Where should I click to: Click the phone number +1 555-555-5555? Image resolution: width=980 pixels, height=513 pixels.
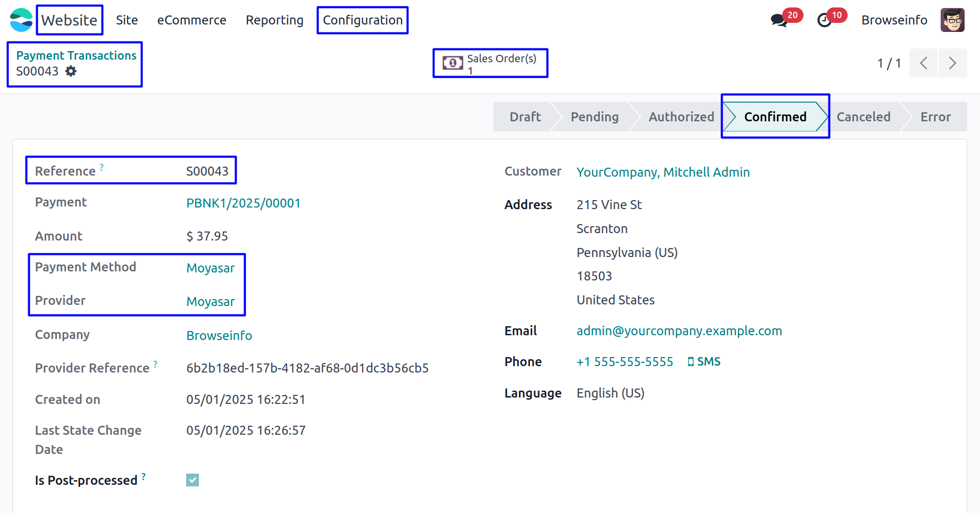click(x=625, y=362)
